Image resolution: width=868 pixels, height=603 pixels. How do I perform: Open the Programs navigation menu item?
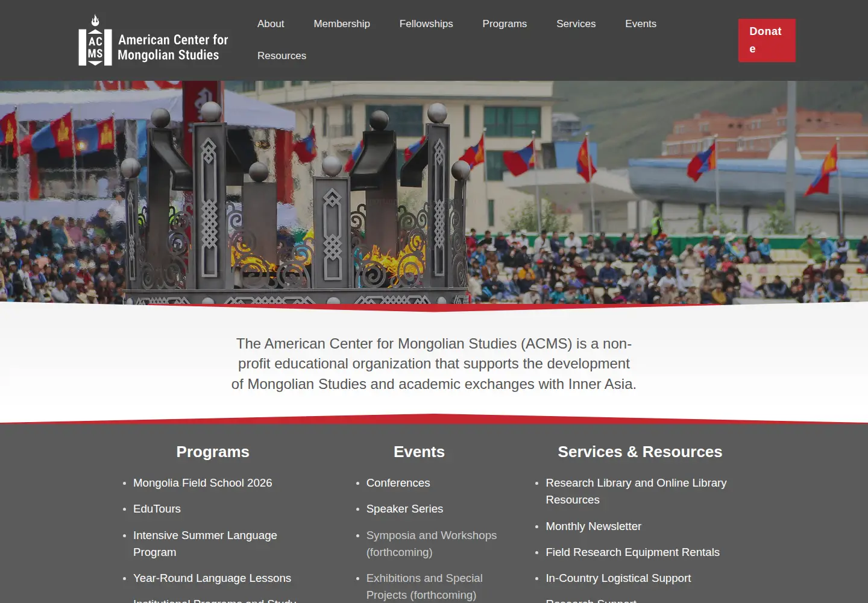[505, 24]
